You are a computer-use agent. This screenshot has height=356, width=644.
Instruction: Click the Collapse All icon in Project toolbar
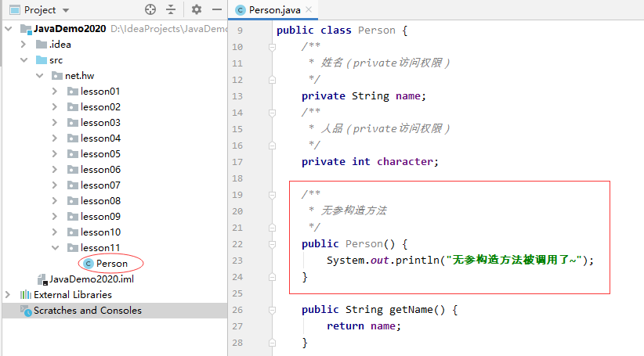pyautogui.click(x=171, y=9)
